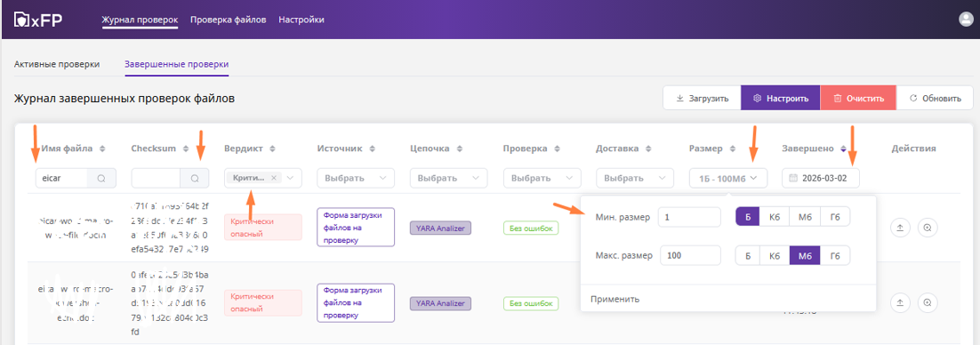Image resolution: width=980 pixels, height=345 pixels.
Task: Click the inspect action in first row
Action: [x=928, y=229]
